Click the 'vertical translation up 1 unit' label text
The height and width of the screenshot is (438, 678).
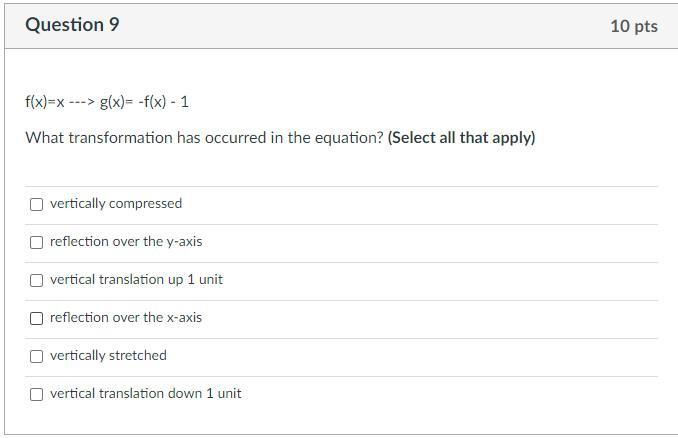pos(136,280)
